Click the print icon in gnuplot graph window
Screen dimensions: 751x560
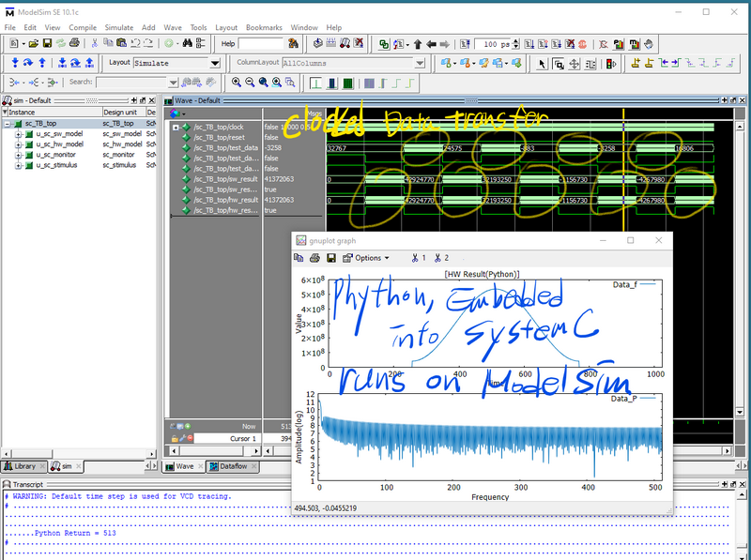point(314,258)
